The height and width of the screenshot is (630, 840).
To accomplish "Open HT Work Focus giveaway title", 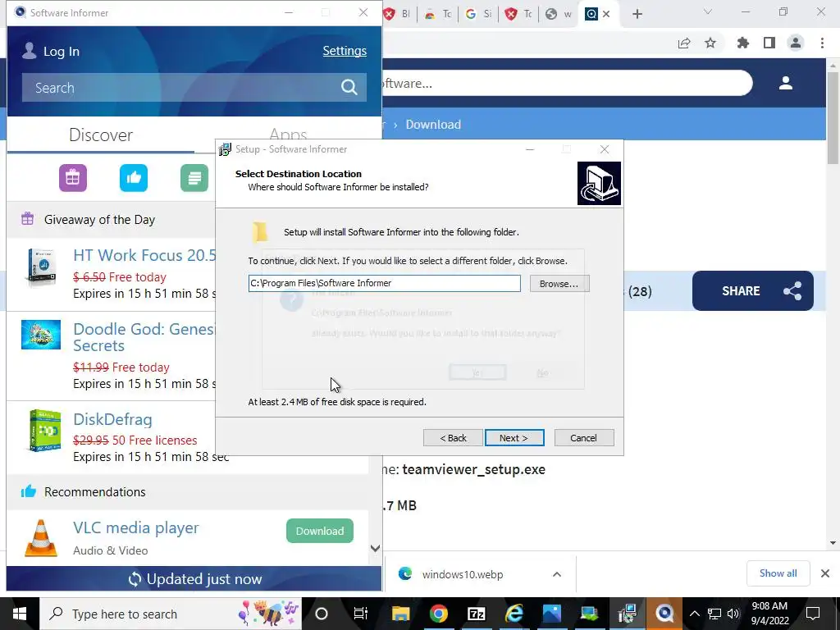I will [x=144, y=255].
